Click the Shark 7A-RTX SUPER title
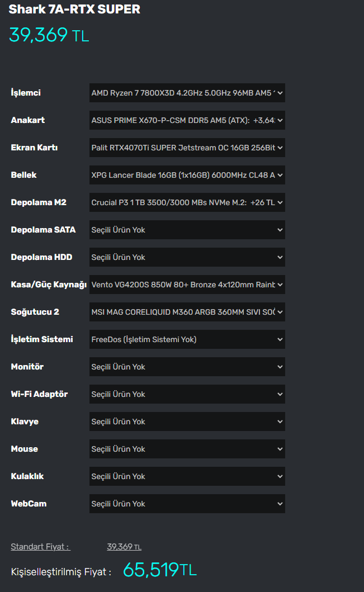This screenshot has height=592, width=364. tap(74, 9)
